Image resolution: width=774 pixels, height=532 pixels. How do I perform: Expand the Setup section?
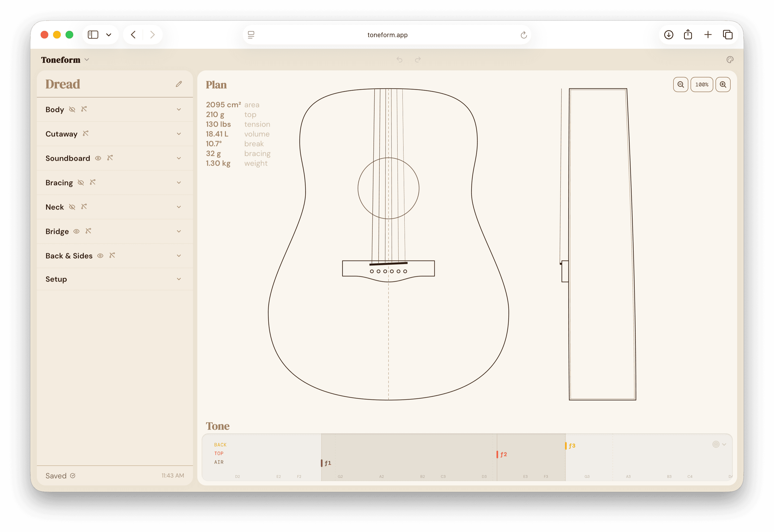(x=179, y=279)
